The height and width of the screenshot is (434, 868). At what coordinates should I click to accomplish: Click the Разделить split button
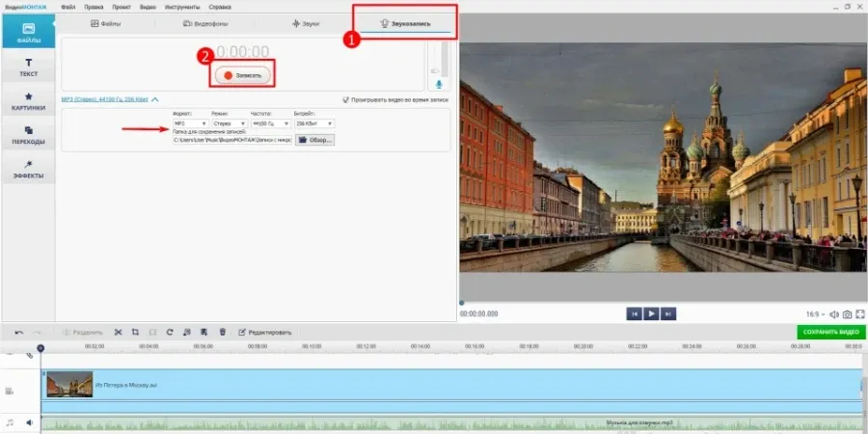point(83,332)
